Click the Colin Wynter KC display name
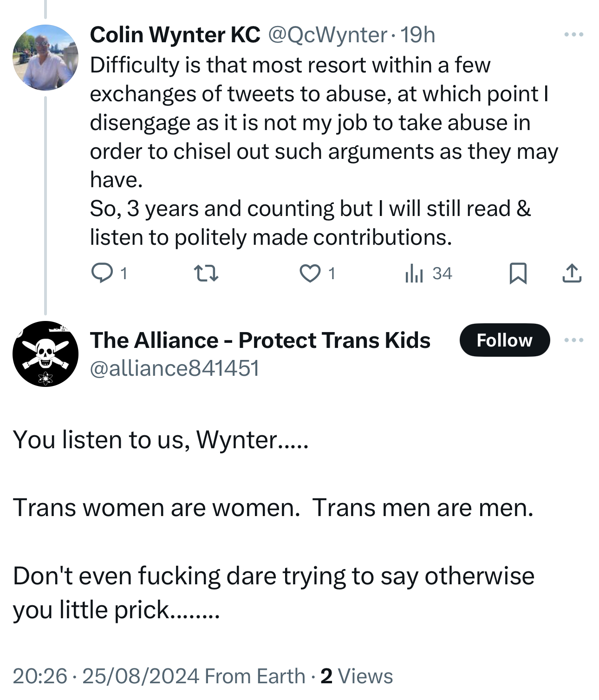599x700 pixels. 175,35
